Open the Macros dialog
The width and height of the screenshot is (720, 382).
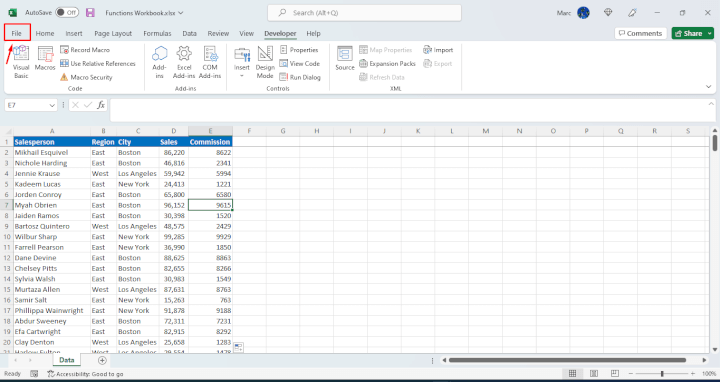click(x=45, y=59)
